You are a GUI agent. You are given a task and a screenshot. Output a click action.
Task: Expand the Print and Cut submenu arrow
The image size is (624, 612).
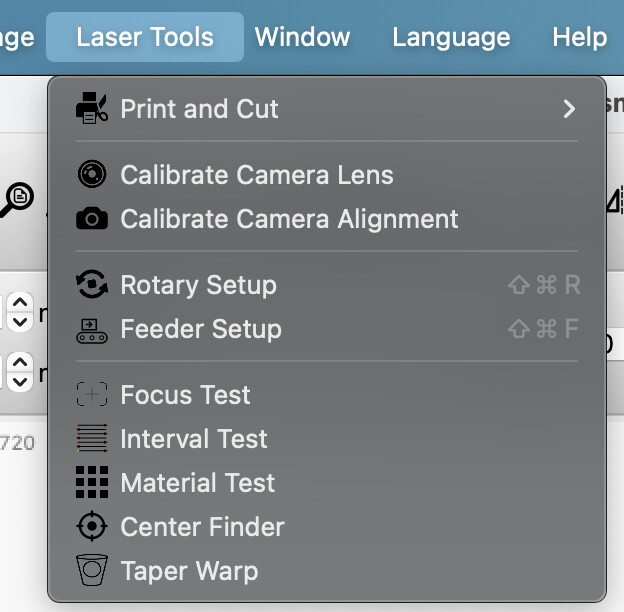tap(569, 109)
